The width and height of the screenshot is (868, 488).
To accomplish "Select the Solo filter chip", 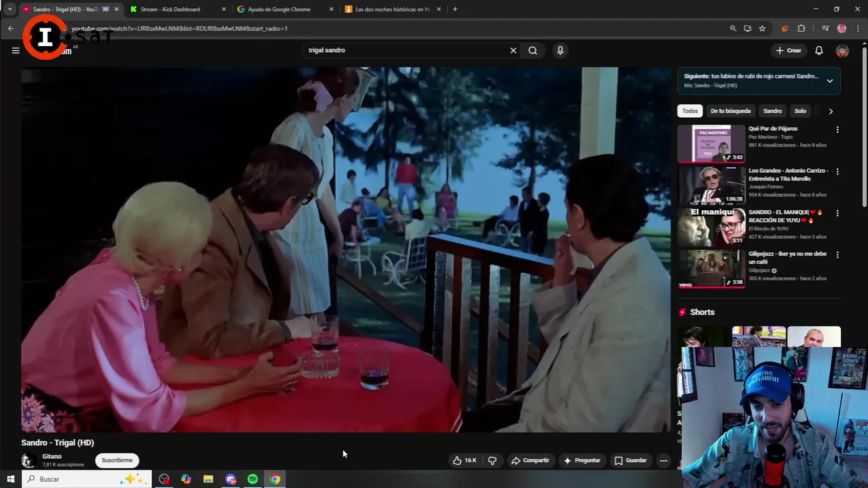I will pyautogui.click(x=800, y=111).
